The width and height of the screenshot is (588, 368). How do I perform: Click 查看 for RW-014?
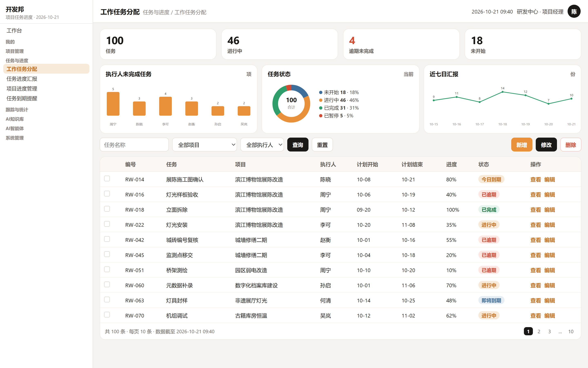[x=536, y=180]
